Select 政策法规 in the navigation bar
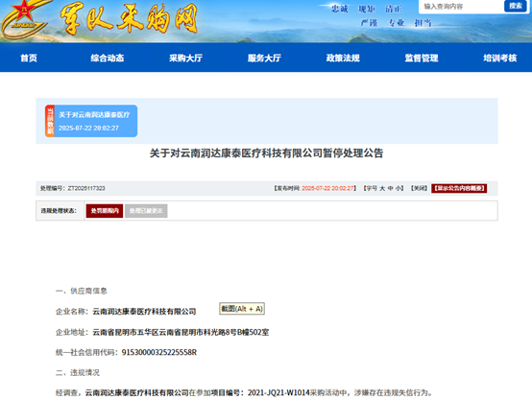532x400 pixels. point(343,58)
